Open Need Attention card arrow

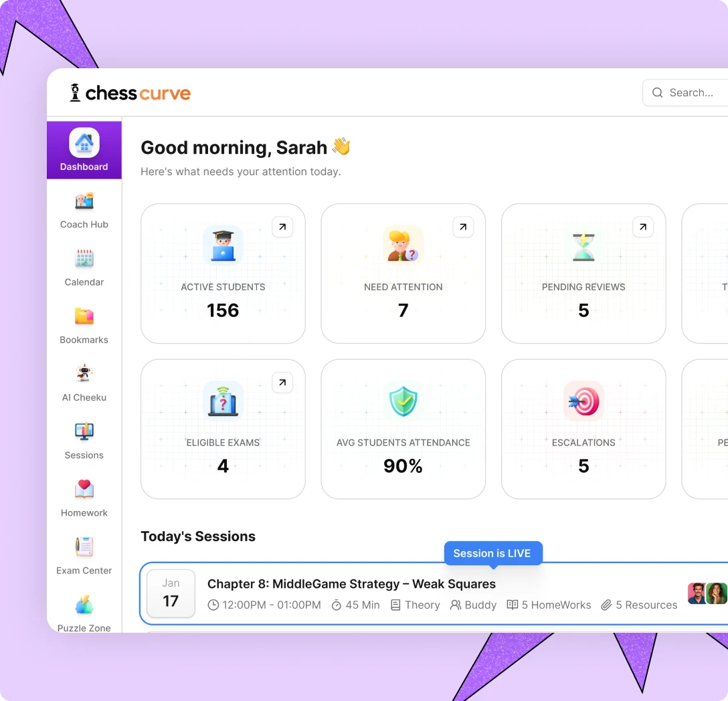coord(463,227)
